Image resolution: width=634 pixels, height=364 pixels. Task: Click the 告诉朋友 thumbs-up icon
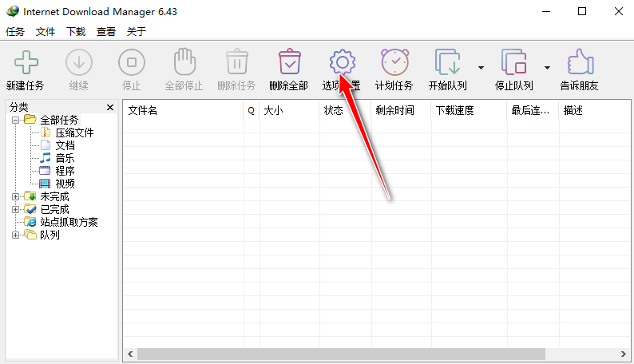coord(581,61)
